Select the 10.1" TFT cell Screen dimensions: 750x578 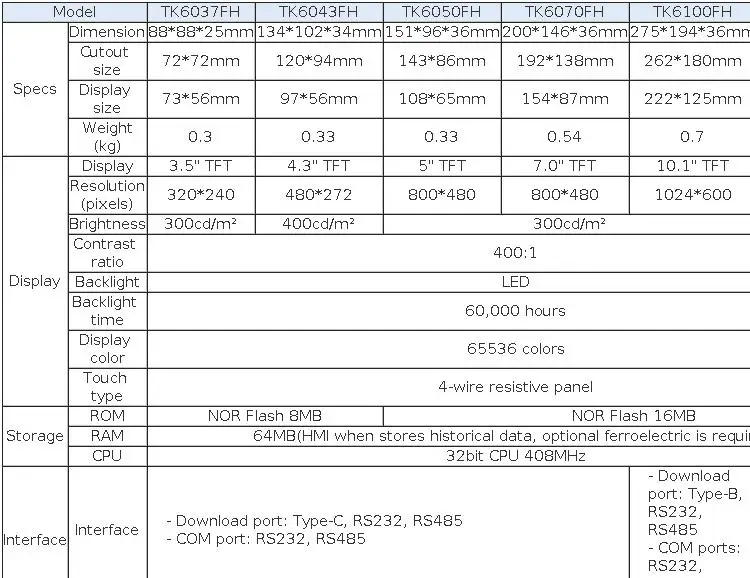click(692, 166)
